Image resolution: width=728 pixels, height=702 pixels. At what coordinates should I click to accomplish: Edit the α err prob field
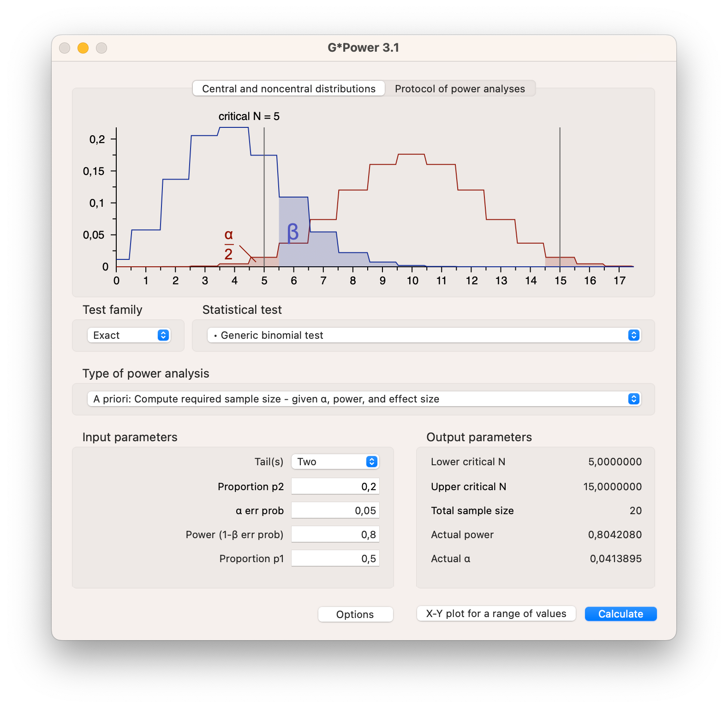pyautogui.click(x=335, y=510)
